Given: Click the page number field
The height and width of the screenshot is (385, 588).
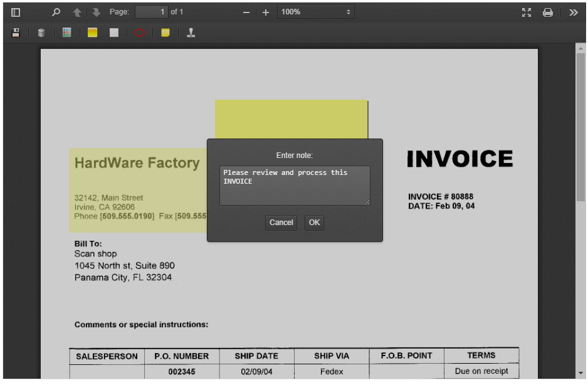Looking at the screenshot, I should [x=152, y=12].
